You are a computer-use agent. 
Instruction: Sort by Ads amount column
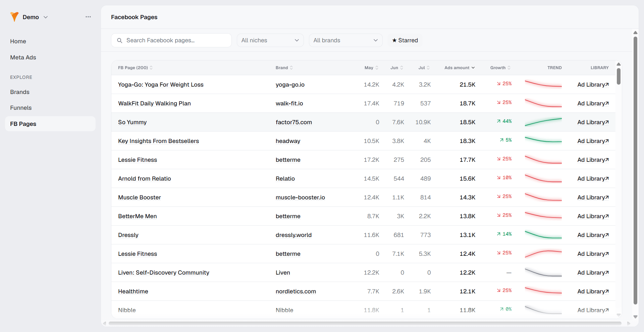click(460, 68)
